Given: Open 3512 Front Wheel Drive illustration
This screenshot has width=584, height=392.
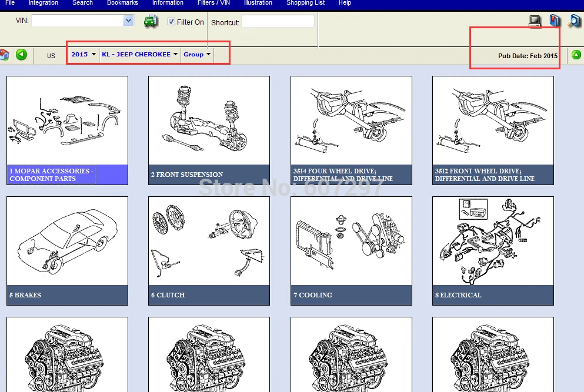Looking at the screenshot, I should point(493,120).
